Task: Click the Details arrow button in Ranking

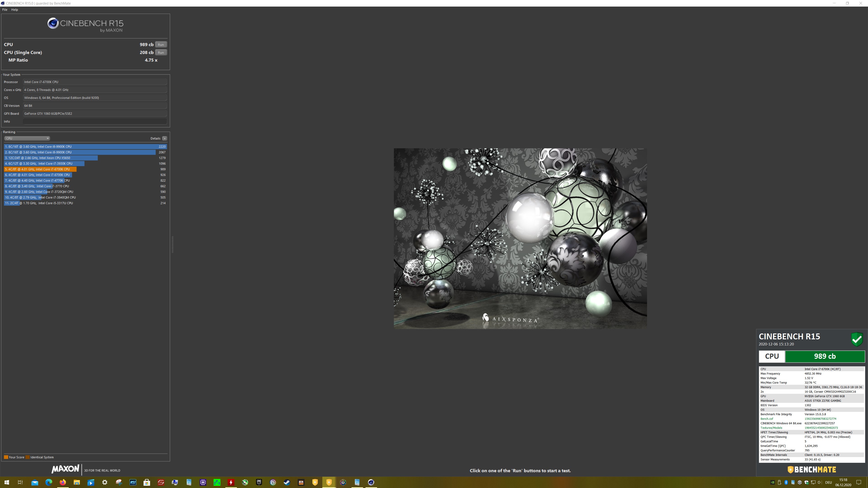Action: [164, 138]
